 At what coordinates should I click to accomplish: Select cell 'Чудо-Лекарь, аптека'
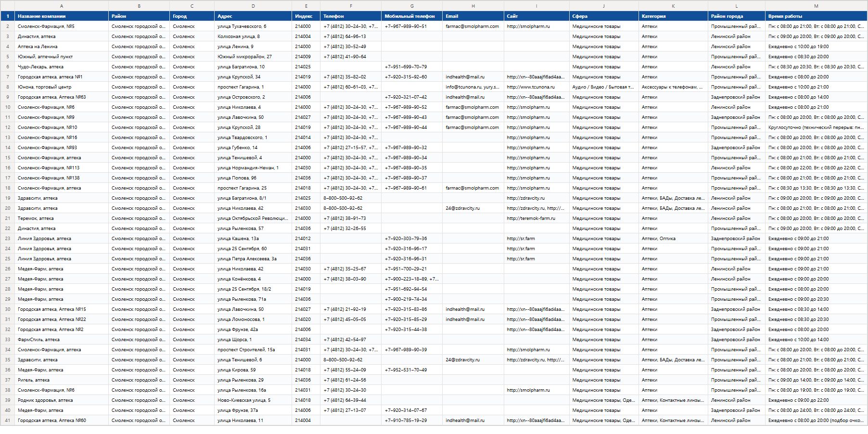[x=62, y=67]
